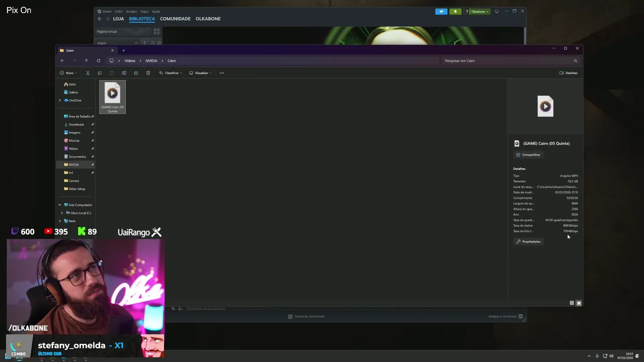Open Olkabone account dropdown in Steam
This screenshot has width=644, height=362.
coord(480,12)
